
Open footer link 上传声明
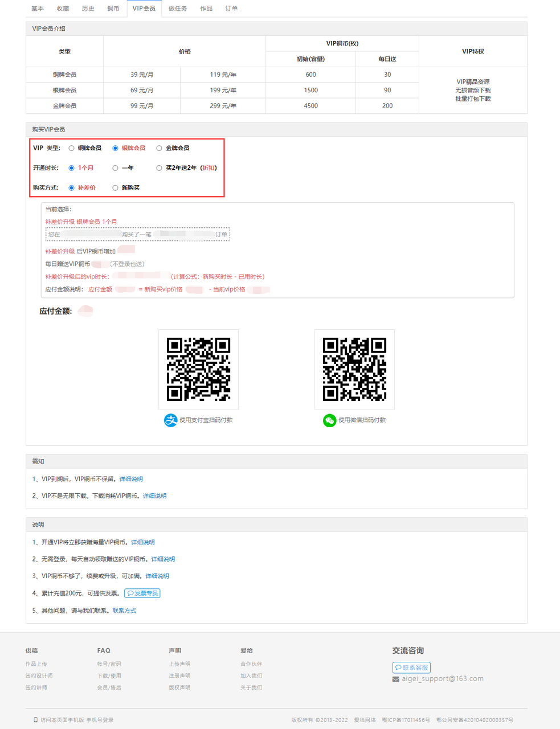[x=179, y=664]
